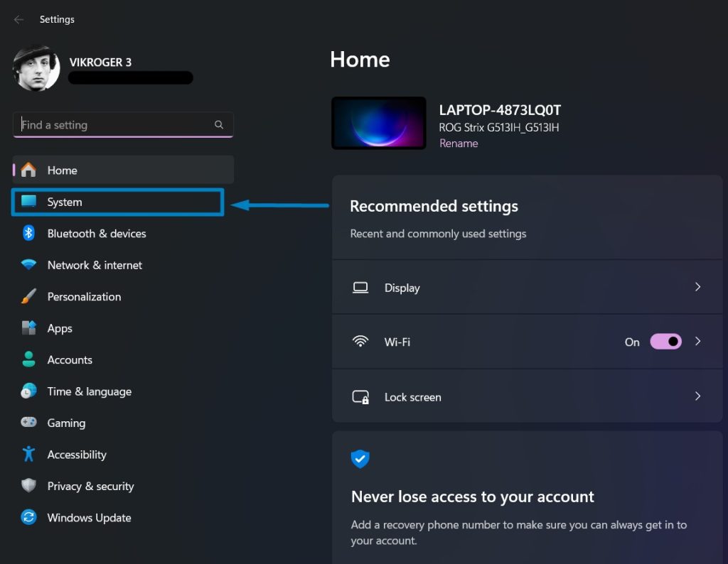Select Time & language settings
Image resolution: width=728 pixels, height=564 pixels.
tap(89, 391)
